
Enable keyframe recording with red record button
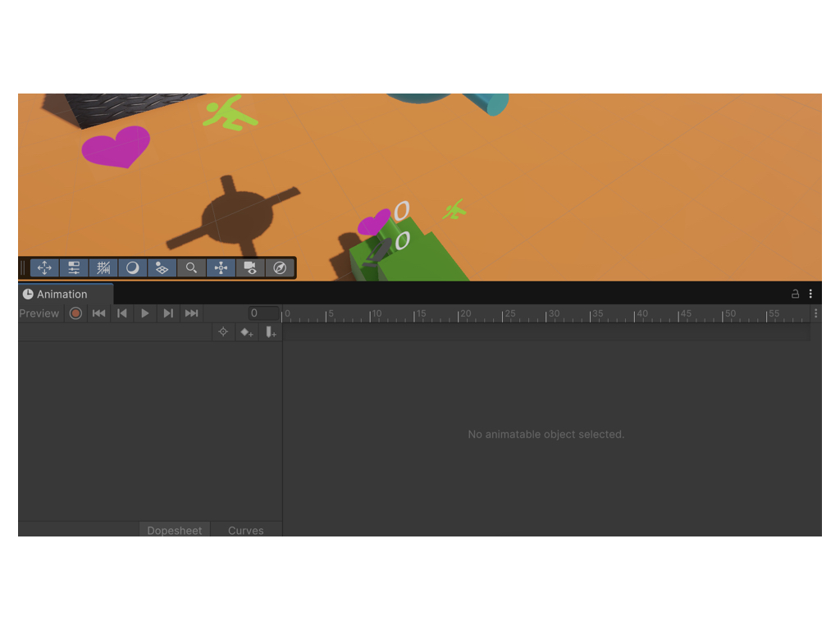pos(75,313)
